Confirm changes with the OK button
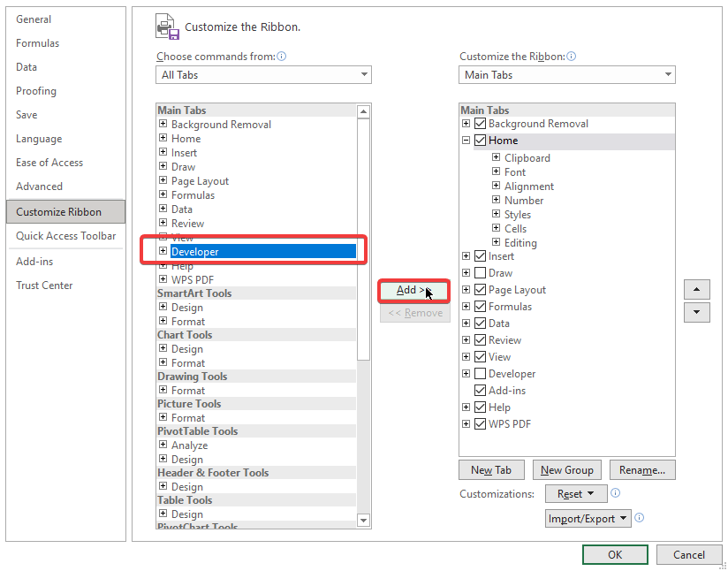Image resolution: width=728 pixels, height=571 pixels. [x=615, y=554]
